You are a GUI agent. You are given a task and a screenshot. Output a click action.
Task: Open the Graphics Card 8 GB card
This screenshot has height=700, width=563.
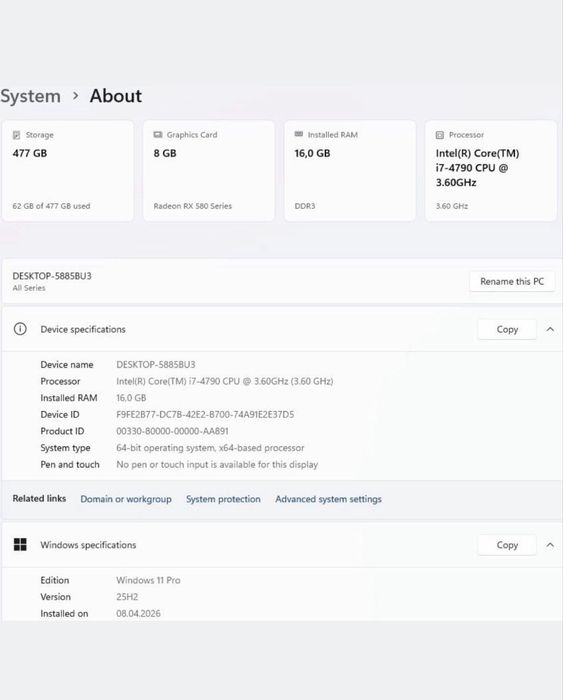209,171
